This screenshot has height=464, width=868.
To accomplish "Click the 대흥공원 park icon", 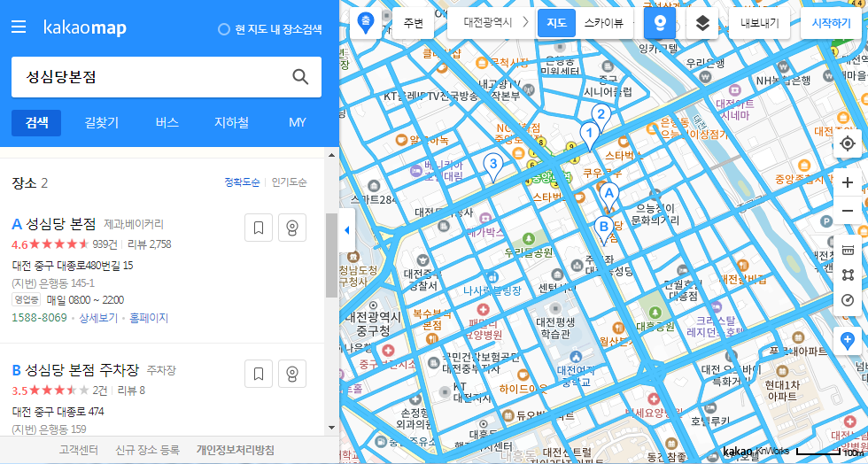I will pyautogui.click(x=655, y=313).
